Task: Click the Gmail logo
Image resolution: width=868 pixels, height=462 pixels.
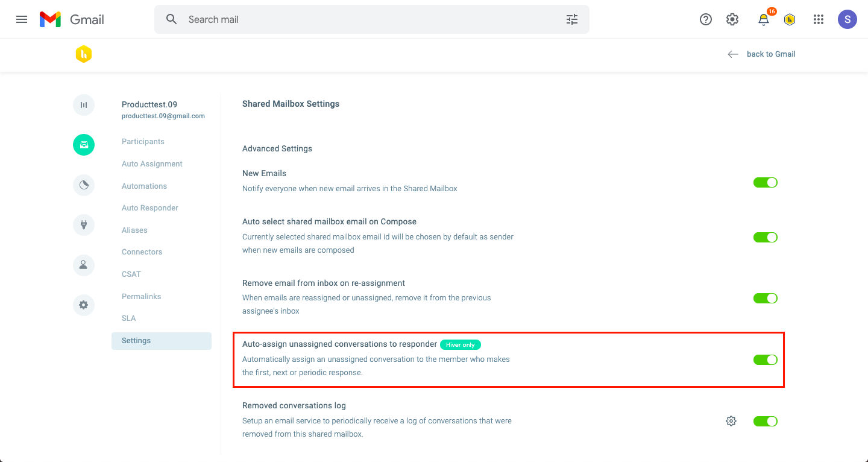Action: pos(72,19)
